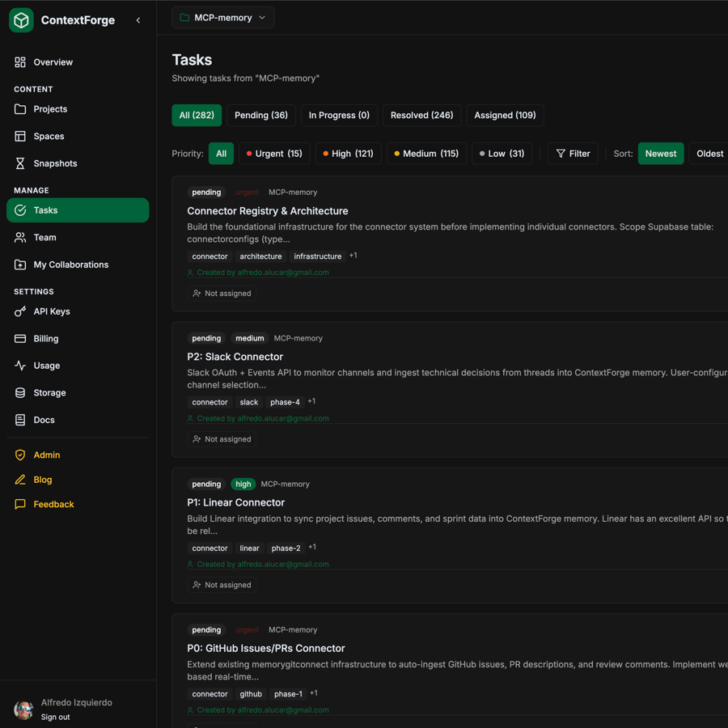
Task: Open the Storage database icon
Action: click(x=19, y=392)
